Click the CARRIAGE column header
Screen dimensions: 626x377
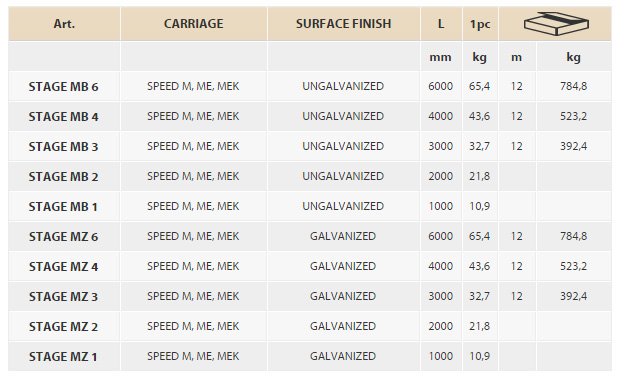click(x=194, y=24)
